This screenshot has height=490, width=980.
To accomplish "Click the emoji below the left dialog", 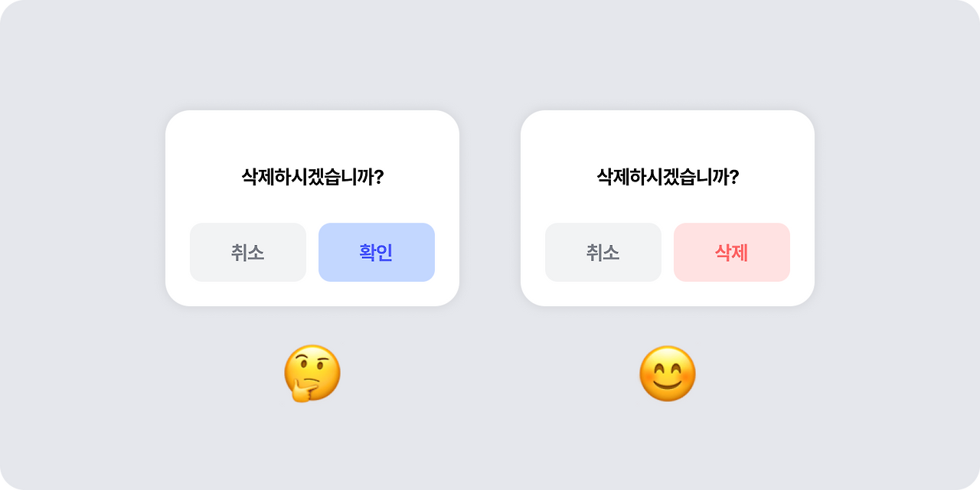I will tap(312, 375).
